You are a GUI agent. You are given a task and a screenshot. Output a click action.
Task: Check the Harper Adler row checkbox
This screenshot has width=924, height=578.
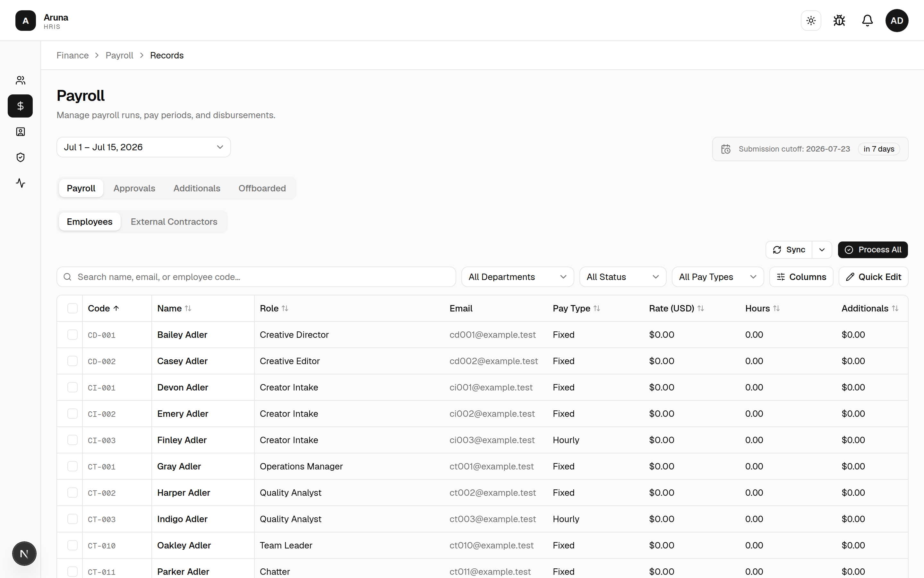(72, 493)
